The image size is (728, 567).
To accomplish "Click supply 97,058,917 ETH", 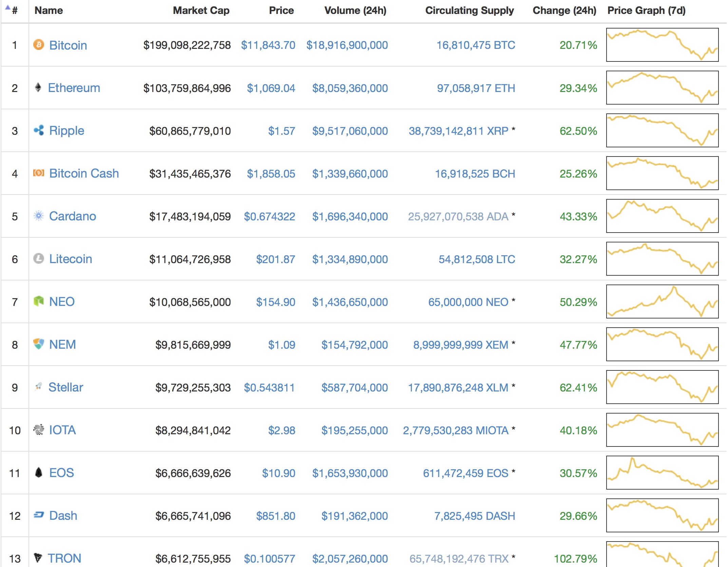I will pos(476,88).
